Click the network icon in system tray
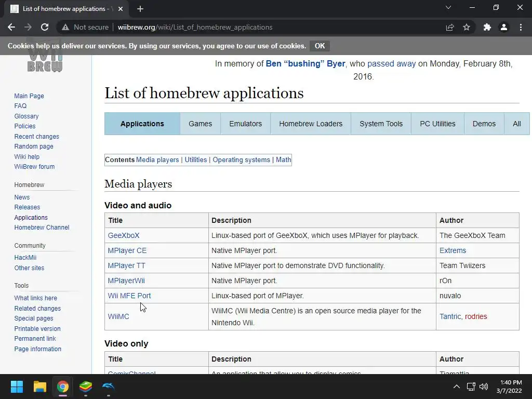The width and height of the screenshot is (532, 399). (x=471, y=387)
